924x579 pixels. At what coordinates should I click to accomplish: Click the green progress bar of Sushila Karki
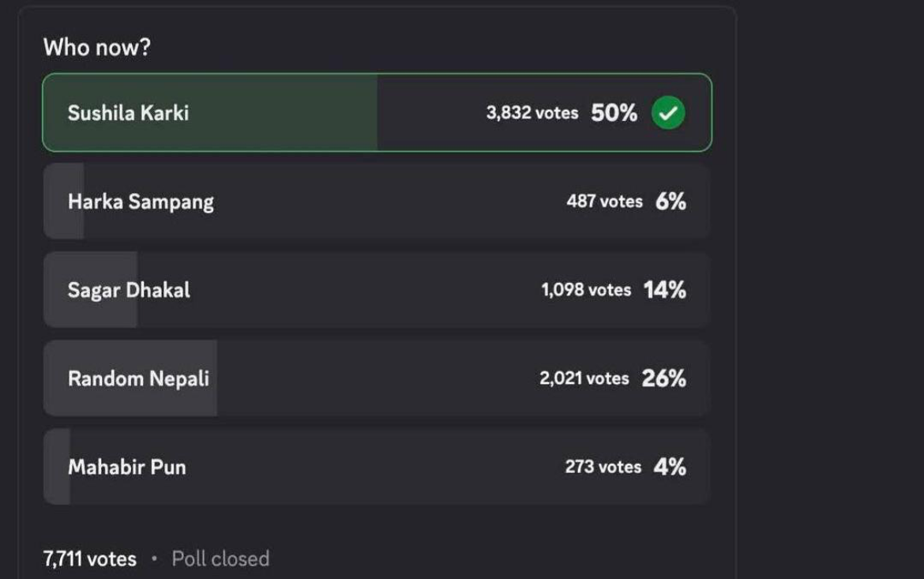[210, 113]
